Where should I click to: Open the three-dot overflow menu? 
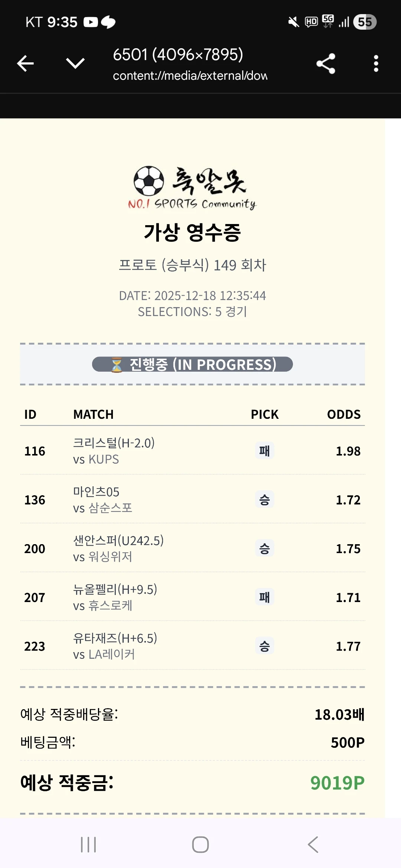[376, 63]
